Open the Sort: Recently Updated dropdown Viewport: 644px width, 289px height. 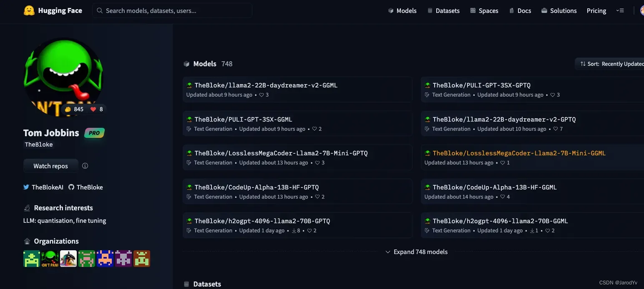[609, 64]
